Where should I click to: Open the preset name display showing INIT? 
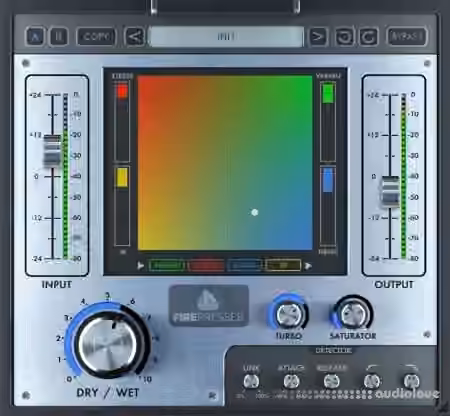226,36
